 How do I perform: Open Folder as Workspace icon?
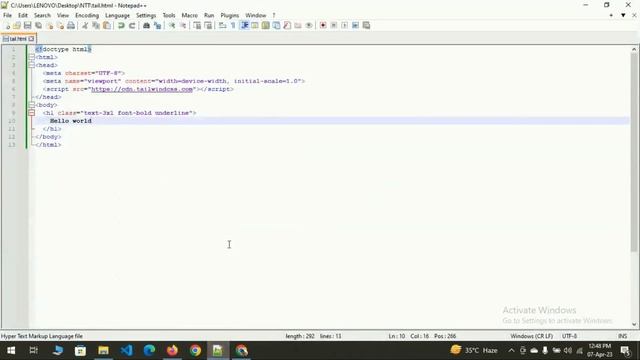pos(298,25)
